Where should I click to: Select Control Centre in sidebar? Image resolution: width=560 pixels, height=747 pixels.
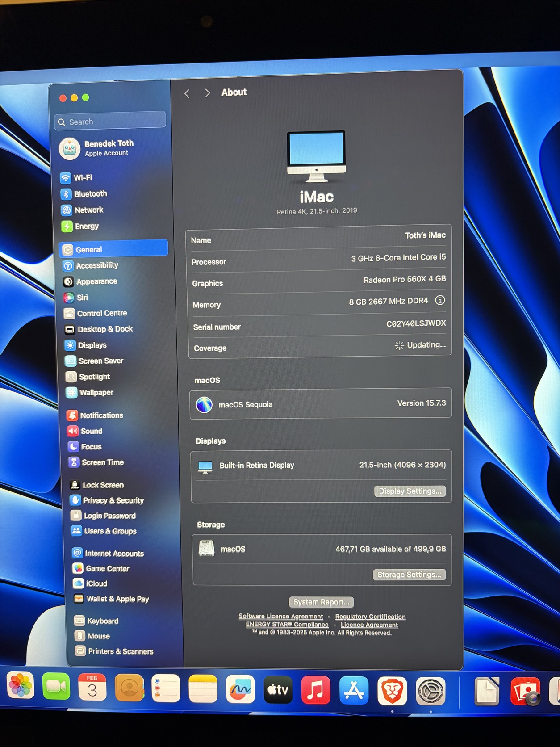point(96,313)
